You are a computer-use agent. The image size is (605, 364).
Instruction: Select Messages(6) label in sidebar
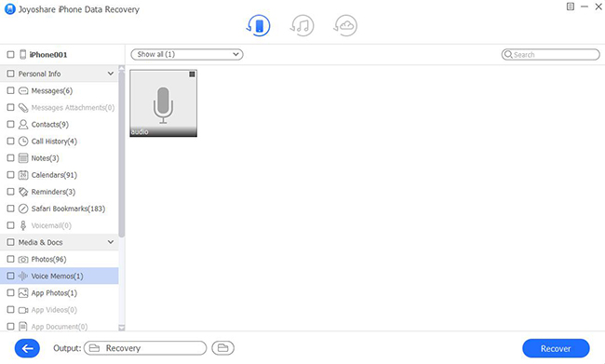click(52, 90)
